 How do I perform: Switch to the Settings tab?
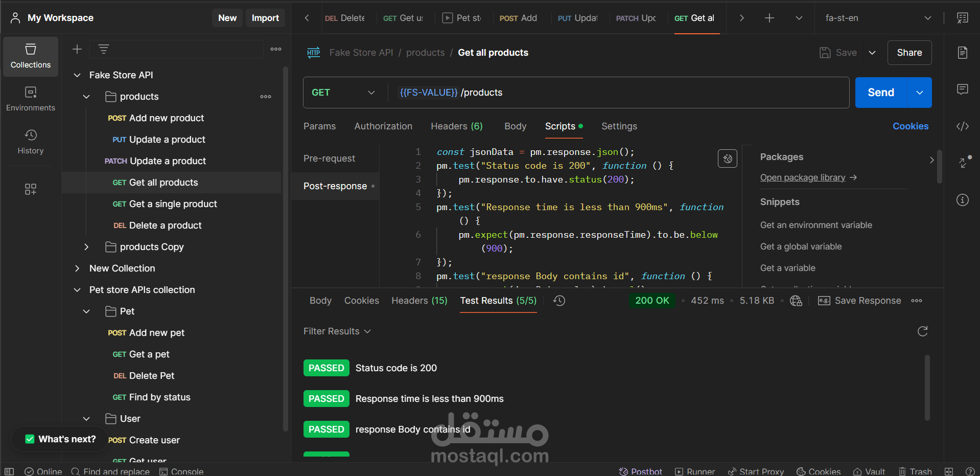[x=619, y=126]
